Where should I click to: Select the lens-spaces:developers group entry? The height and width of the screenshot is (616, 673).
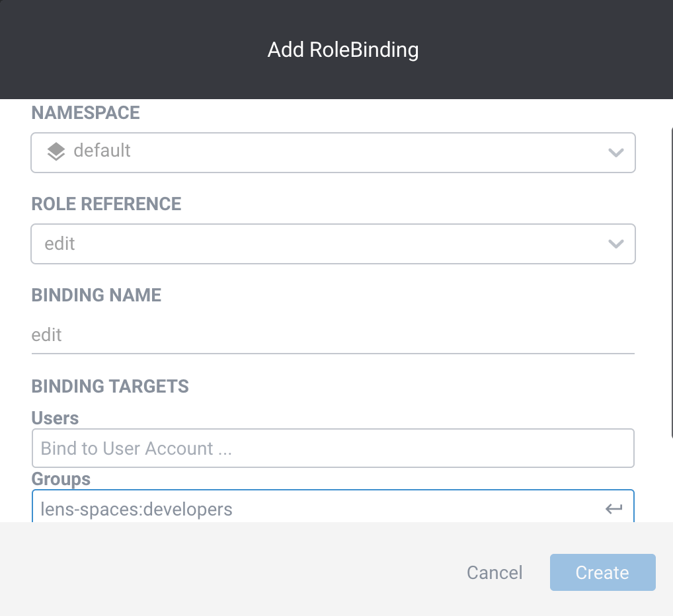(137, 509)
